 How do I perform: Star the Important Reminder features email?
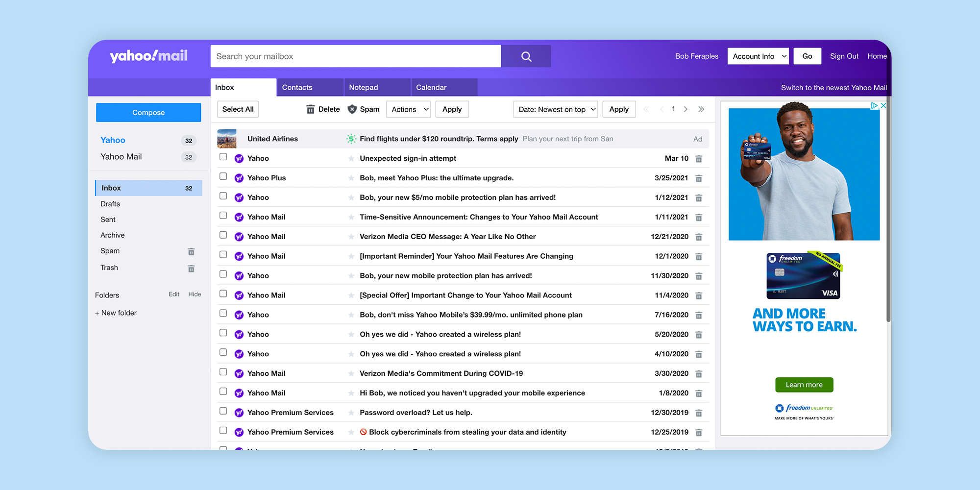(351, 256)
